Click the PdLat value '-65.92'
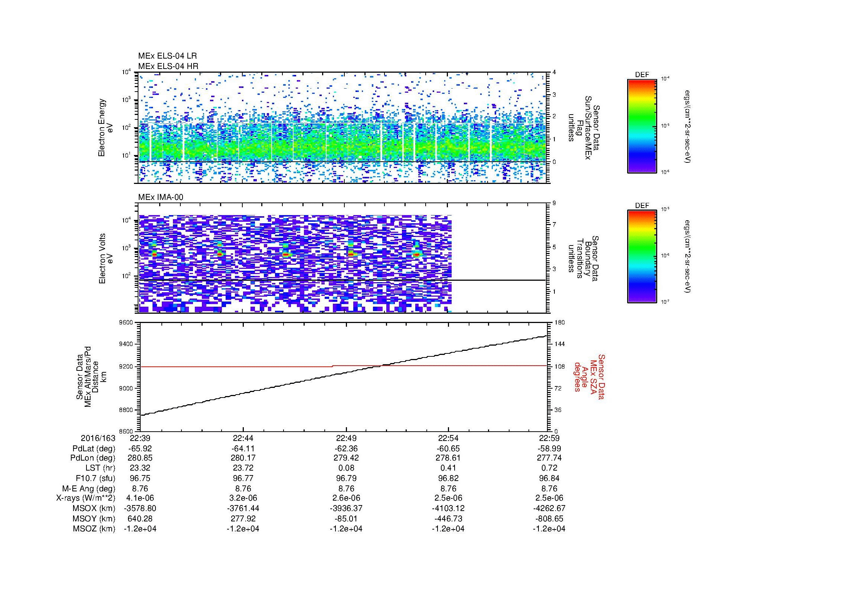868x613 pixels. point(140,449)
